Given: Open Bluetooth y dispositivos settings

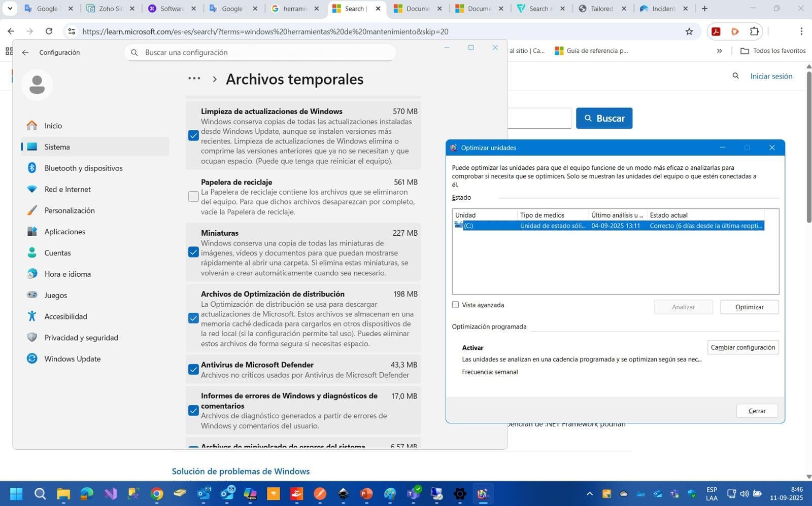Looking at the screenshot, I should click(83, 168).
